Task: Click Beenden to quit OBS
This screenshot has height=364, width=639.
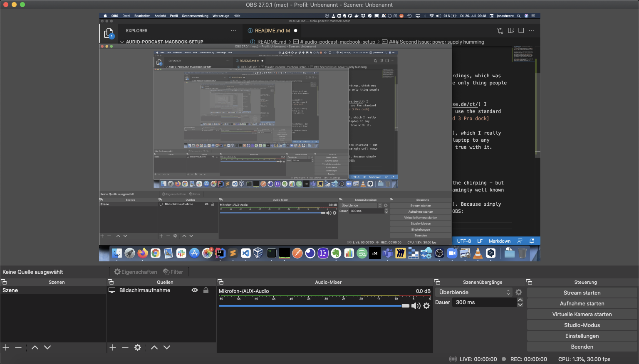Action: tap(582, 347)
